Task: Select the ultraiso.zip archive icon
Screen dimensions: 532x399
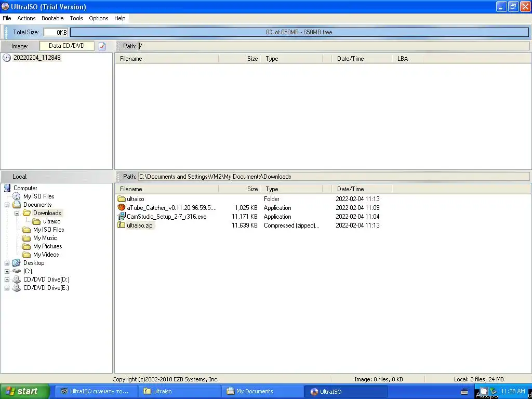Action: [x=121, y=225]
